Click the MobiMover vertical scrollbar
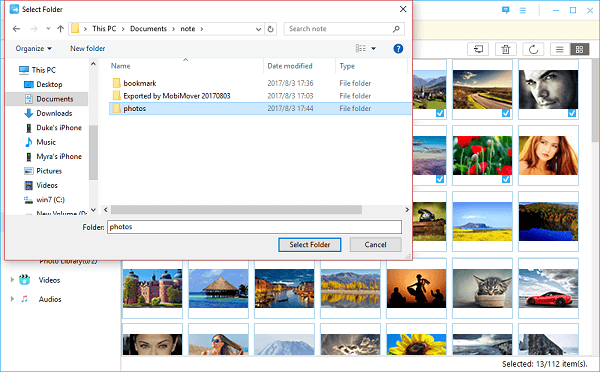The image size is (600, 372). tap(595, 100)
